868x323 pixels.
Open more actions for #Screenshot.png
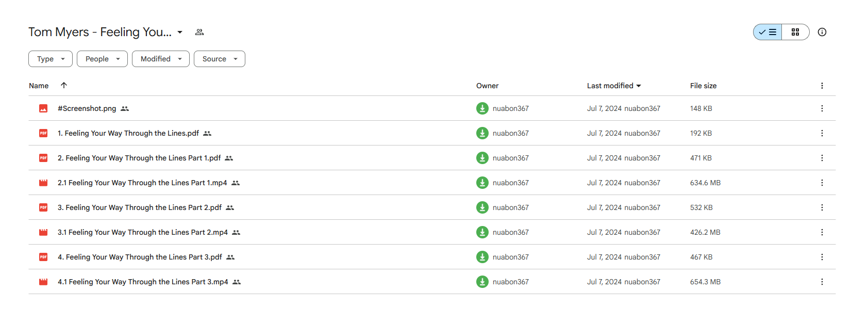tap(822, 108)
